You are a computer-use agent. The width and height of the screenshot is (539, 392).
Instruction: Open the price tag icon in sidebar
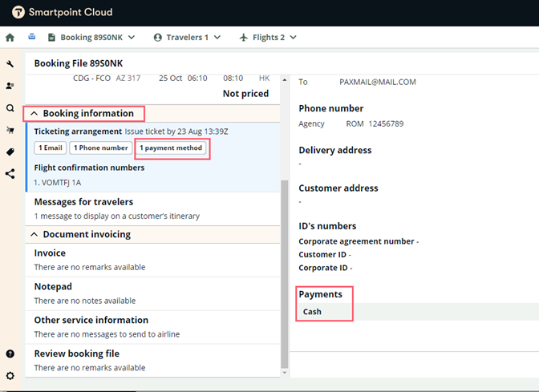pyautogui.click(x=10, y=152)
